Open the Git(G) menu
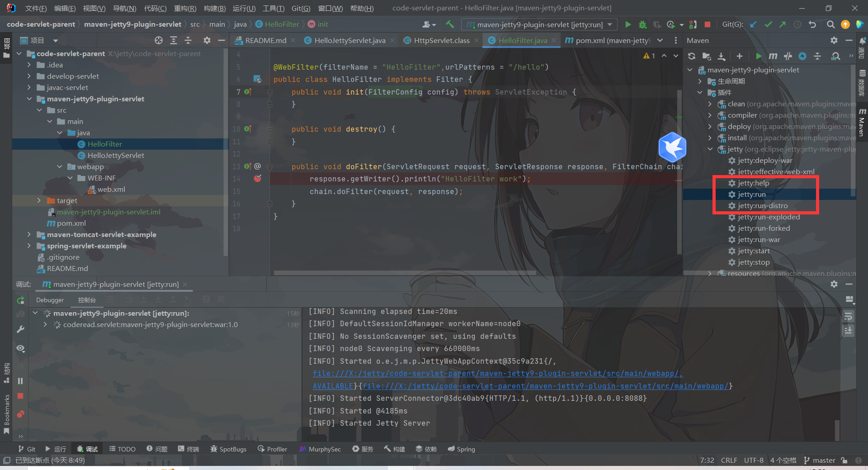This screenshot has width=868, height=470. [301, 8]
